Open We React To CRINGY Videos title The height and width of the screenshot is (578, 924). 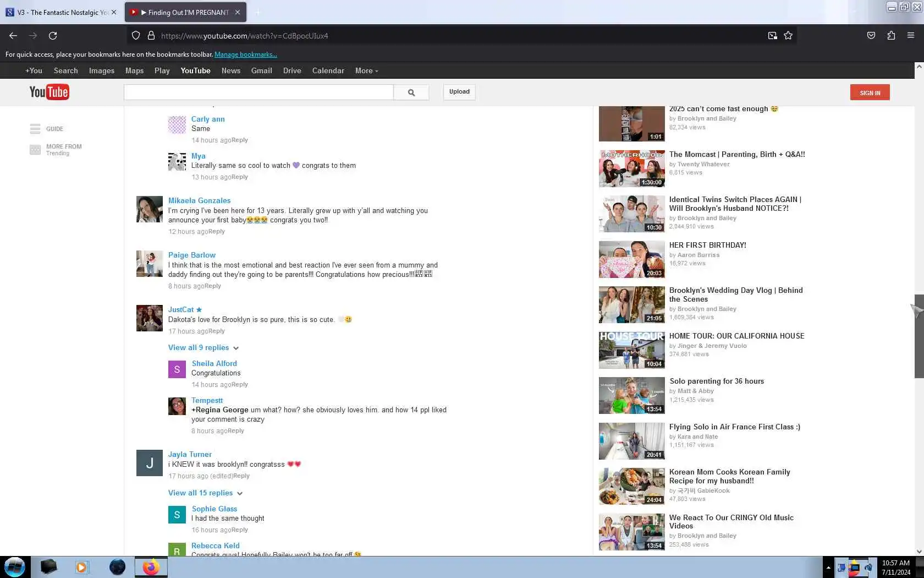pyautogui.click(x=731, y=521)
